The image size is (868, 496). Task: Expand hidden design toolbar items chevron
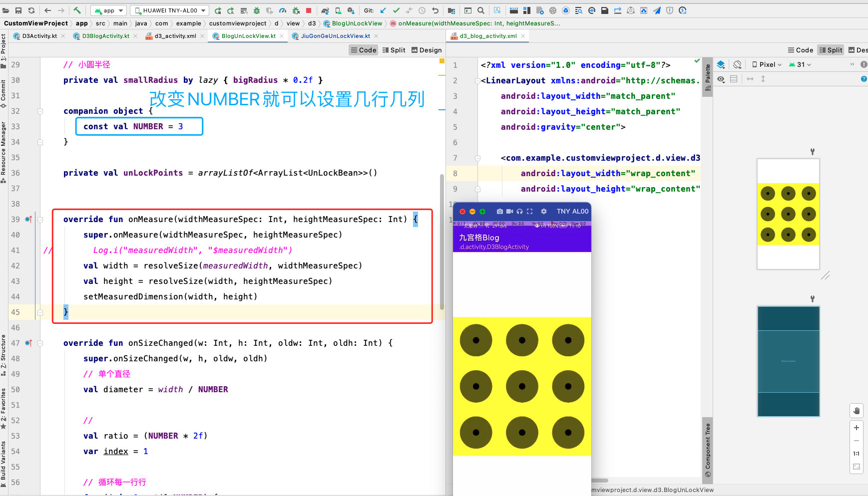(x=852, y=64)
